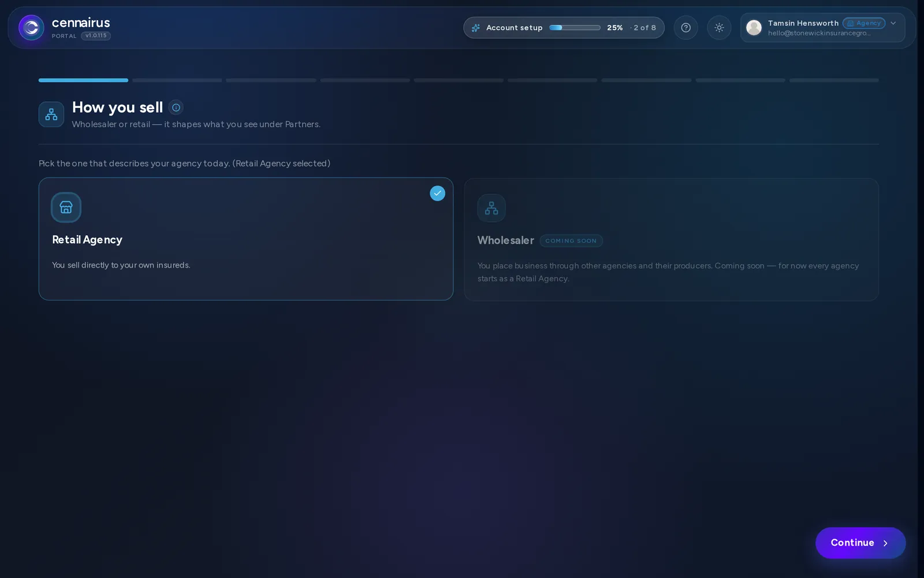Image resolution: width=924 pixels, height=578 pixels.
Task: Click the hello@stonewickinsurancegro... email
Action: click(x=819, y=34)
